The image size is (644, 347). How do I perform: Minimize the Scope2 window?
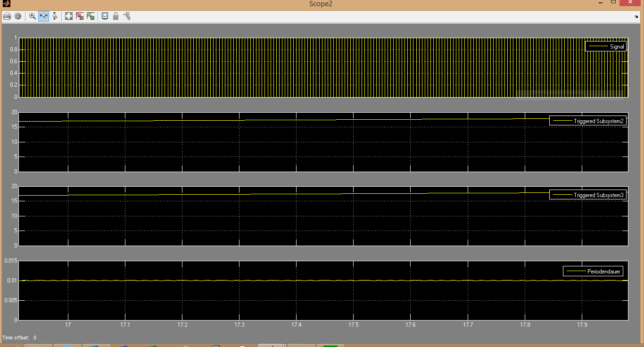600,2
